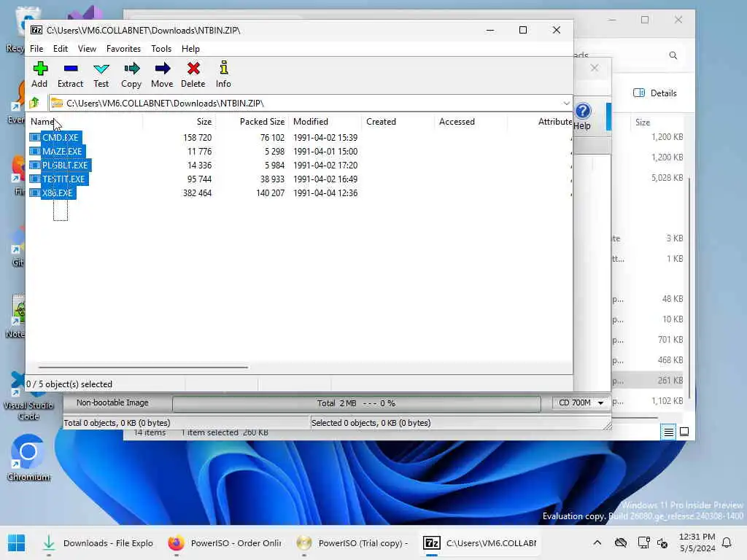Open the Favorites menu
The image size is (747, 560).
[x=123, y=49]
